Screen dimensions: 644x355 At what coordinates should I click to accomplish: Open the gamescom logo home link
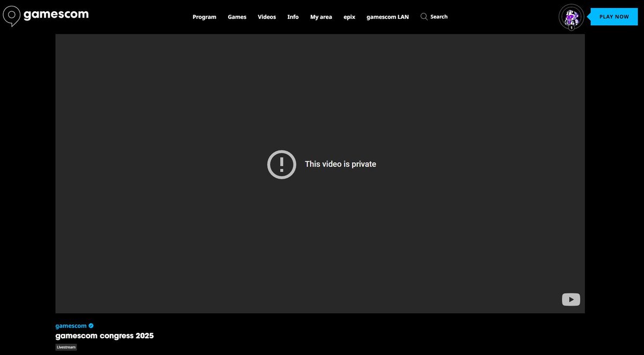(x=46, y=16)
